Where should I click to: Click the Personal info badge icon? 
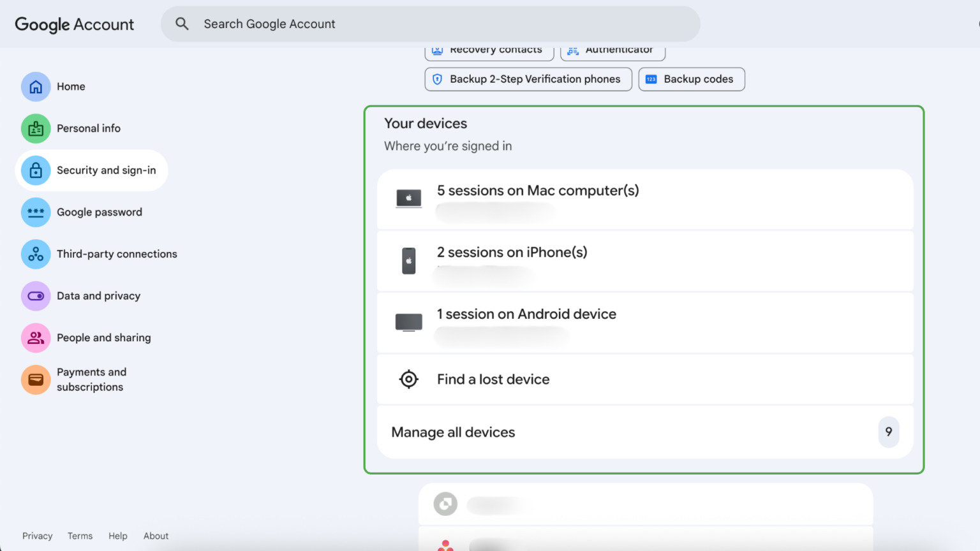(x=36, y=129)
